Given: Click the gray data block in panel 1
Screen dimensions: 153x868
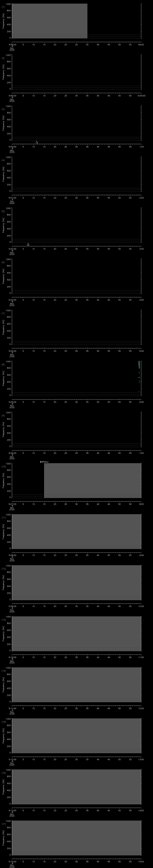Looking at the screenshot, I should pos(49,20).
